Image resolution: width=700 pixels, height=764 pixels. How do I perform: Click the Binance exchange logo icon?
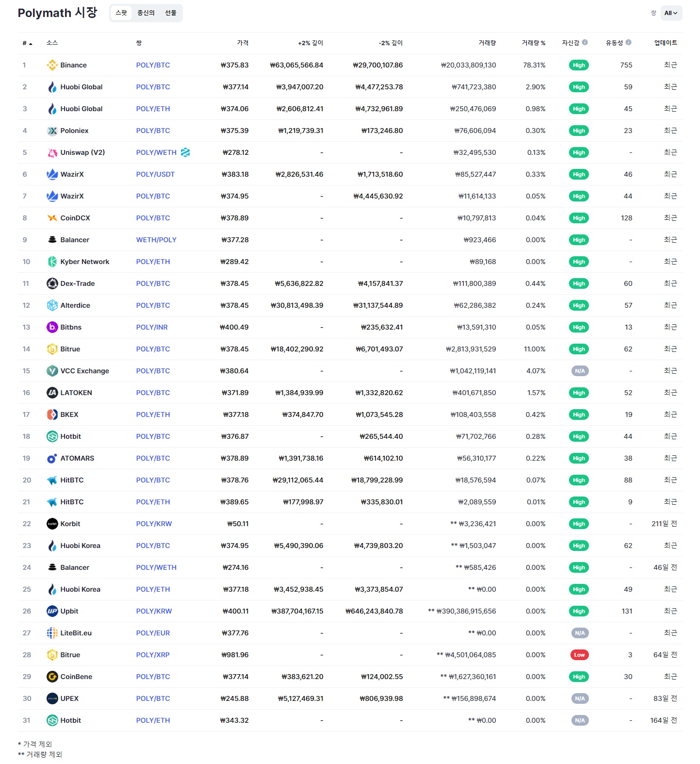(x=52, y=65)
